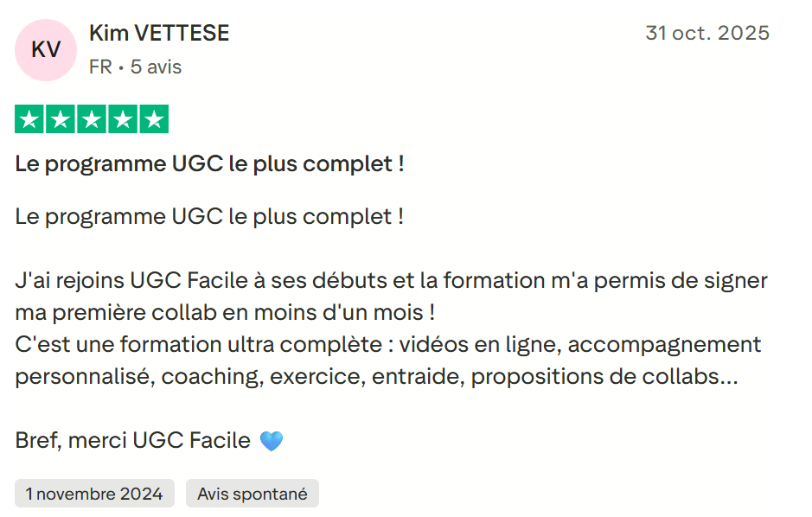Click the third green rating star
Screen dimensions: 812x517
click(92, 119)
